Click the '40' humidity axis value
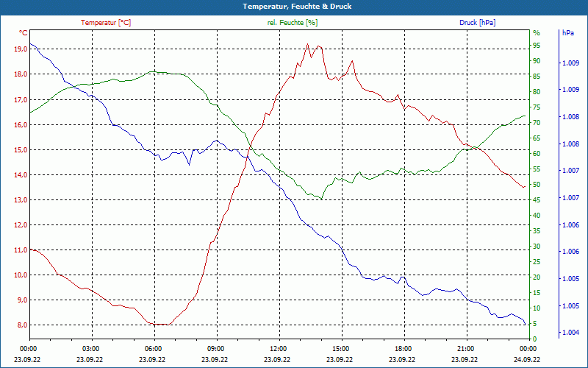The height and width of the screenshot is (368, 588). click(x=537, y=216)
